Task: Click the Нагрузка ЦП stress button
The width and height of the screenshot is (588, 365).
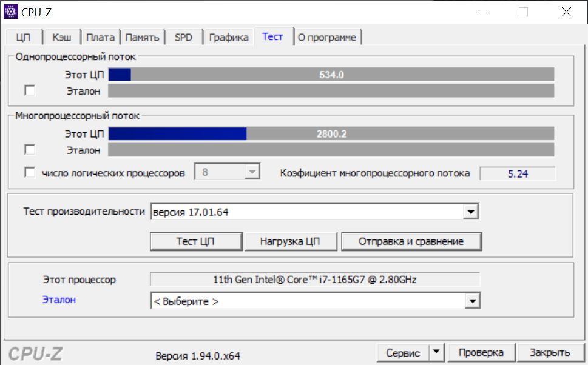Action: tap(290, 241)
